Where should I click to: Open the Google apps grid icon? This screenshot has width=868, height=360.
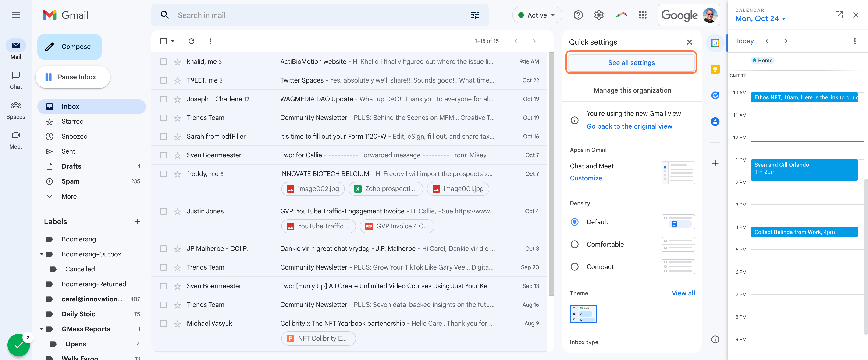(643, 15)
